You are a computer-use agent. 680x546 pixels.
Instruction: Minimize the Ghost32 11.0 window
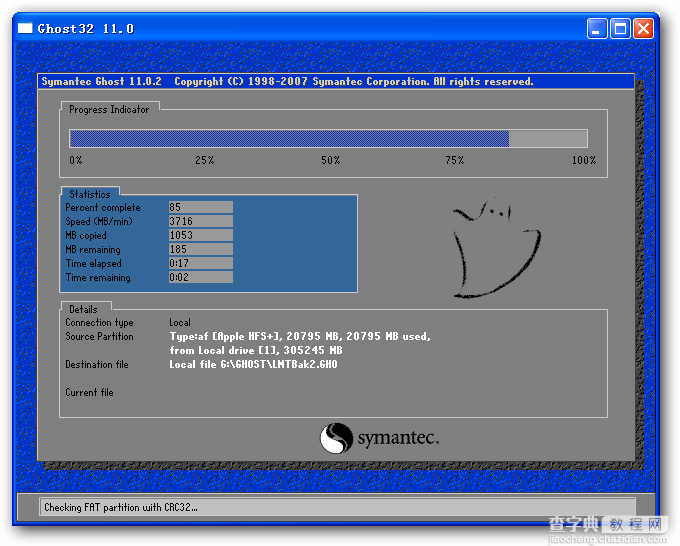[597, 29]
